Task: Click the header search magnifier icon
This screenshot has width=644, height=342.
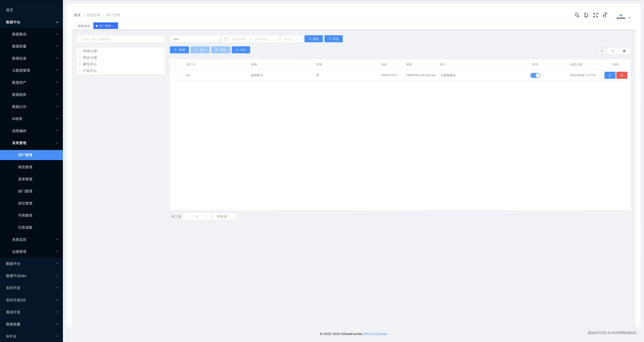Action: [x=577, y=15]
